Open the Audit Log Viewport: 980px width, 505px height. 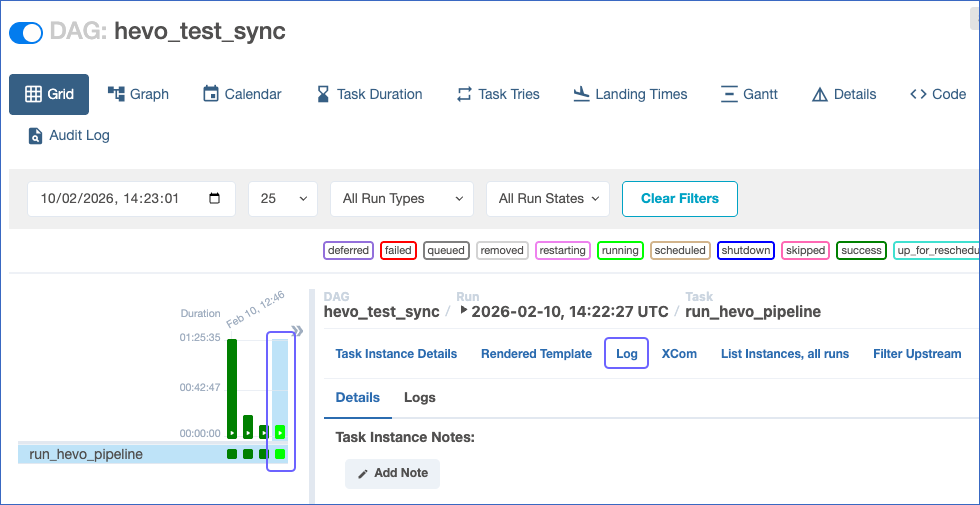(69, 136)
